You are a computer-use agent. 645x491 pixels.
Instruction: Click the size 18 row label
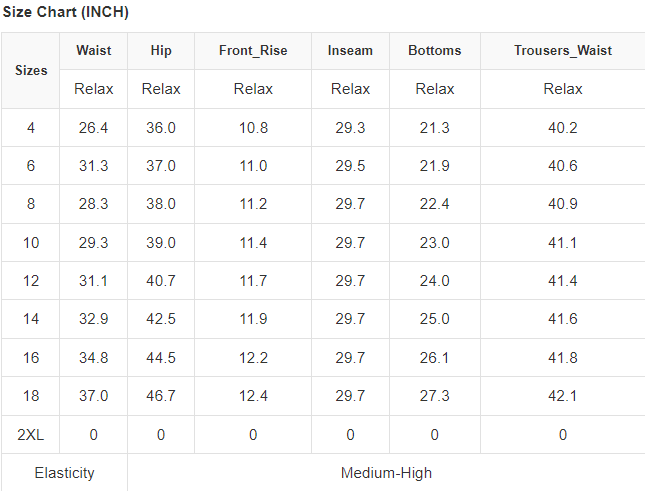click(x=31, y=396)
